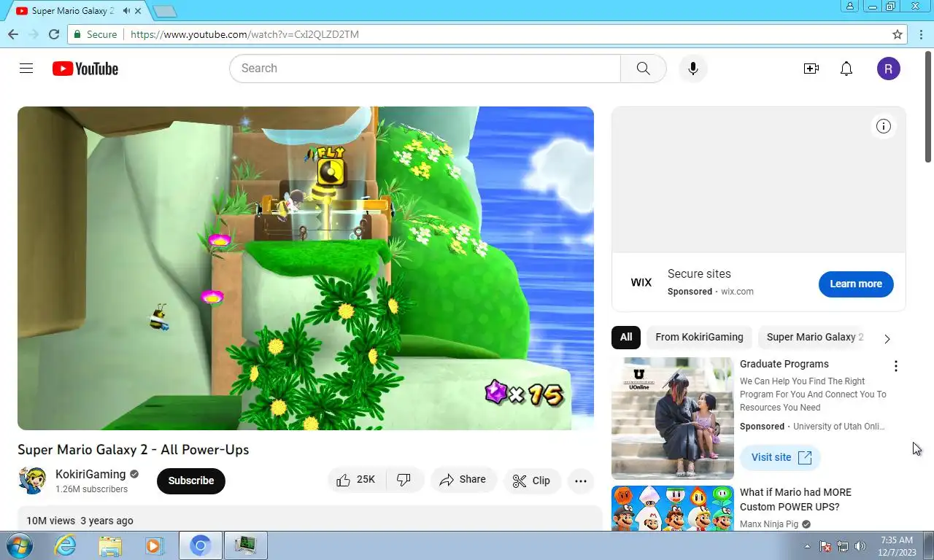Open File Explorer from the taskbar
This screenshot has width=934, height=560.
(110, 545)
